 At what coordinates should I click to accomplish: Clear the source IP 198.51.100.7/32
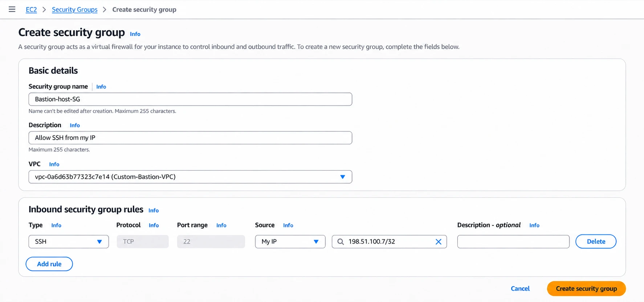tap(438, 242)
